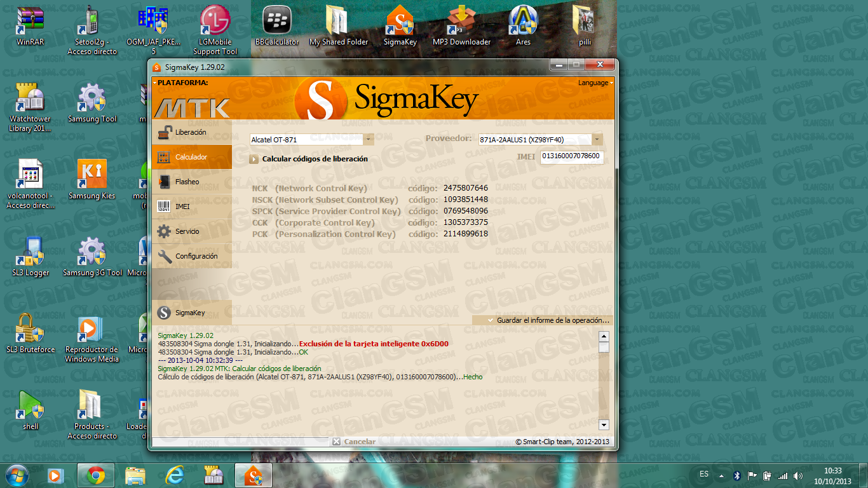Open the Windows Start button
868x488 pixels.
[17, 475]
